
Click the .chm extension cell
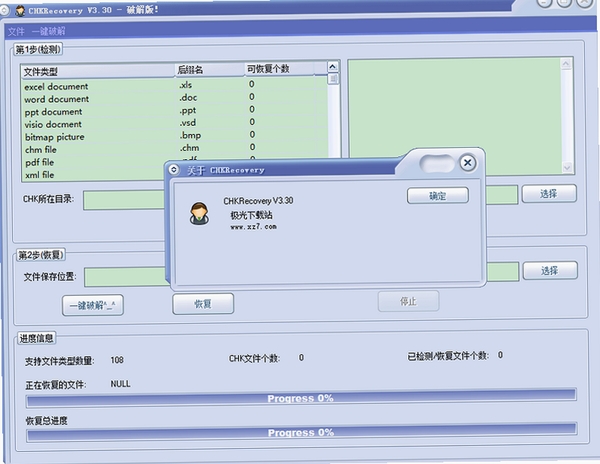tap(189, 148)
